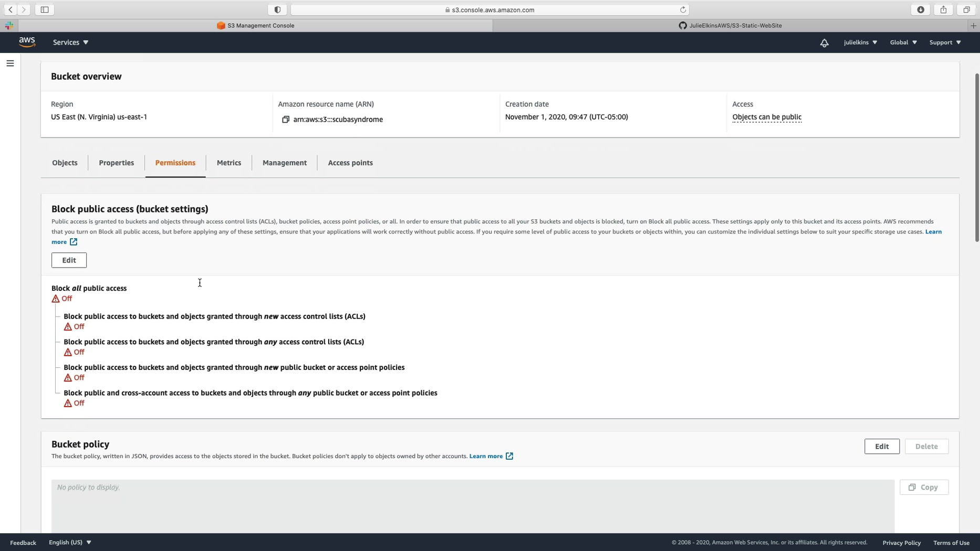The width and height of the screenshot is (980, 551).
Task: Click 'Block all public access' label
Action: pos(89,288)
